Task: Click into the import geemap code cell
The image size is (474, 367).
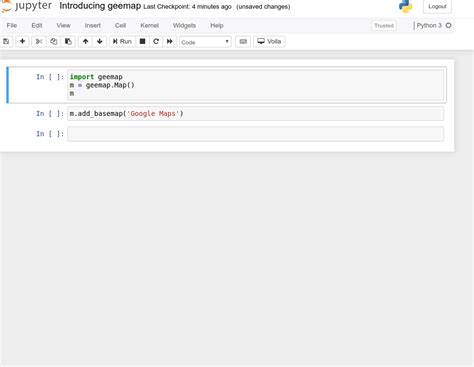Action: pyautogui.click(x=256, y=85)
